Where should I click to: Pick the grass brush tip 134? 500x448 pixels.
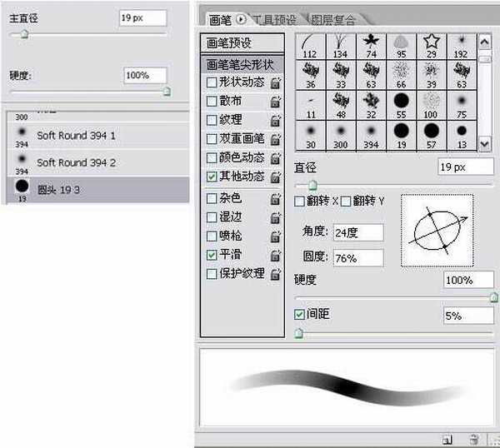pyautogui.click(x=341, y=43)
